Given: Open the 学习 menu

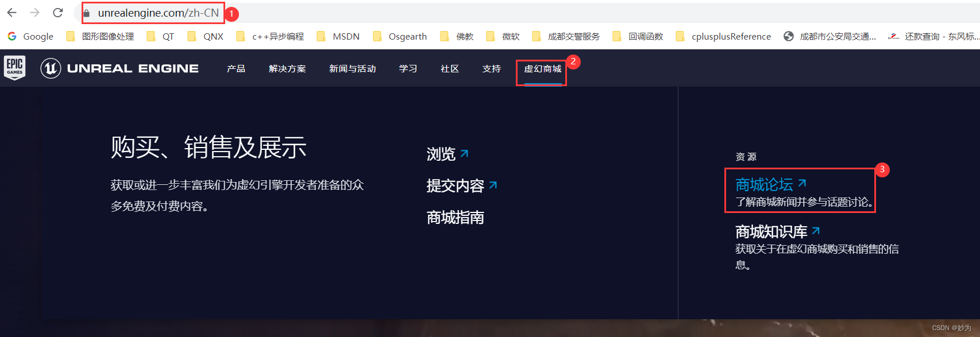Looking at the screenshot, I should (x=408, y=68).
